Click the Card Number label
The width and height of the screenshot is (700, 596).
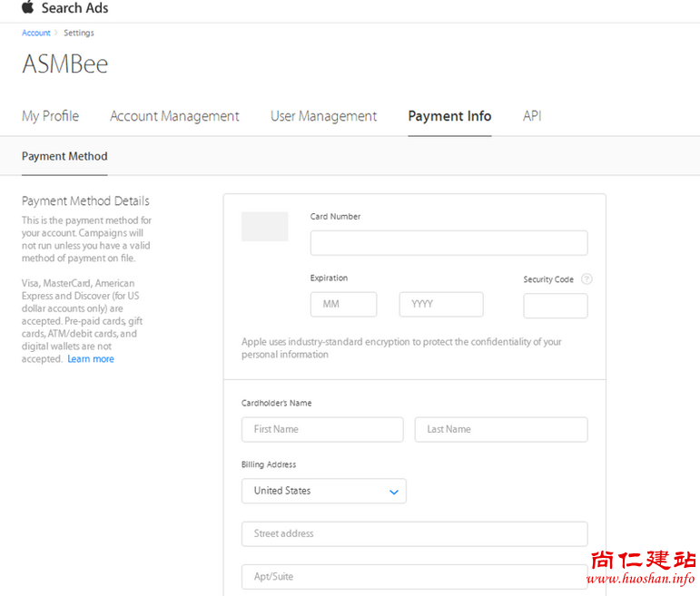[x=335, y=217]
